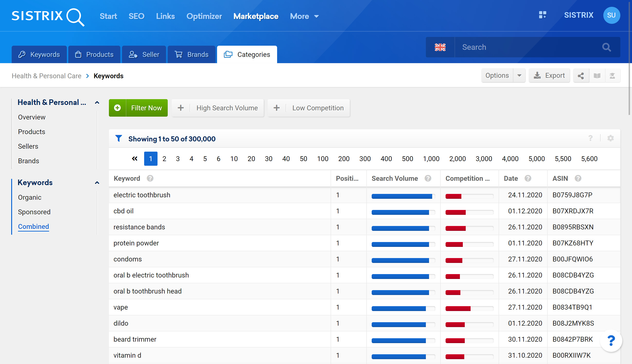This screenshot has height=364, width=632.
Task: Go to Start in the main navigation
Action: point(108,17)
